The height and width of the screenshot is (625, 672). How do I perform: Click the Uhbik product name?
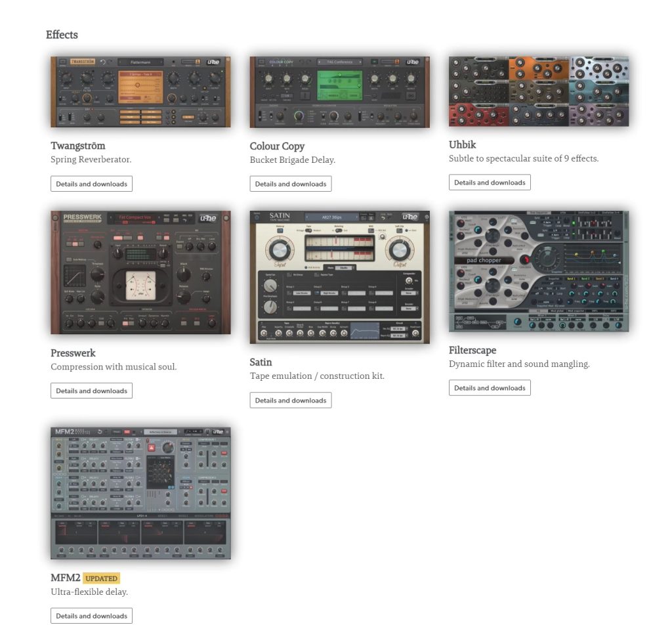coord(462,144)
